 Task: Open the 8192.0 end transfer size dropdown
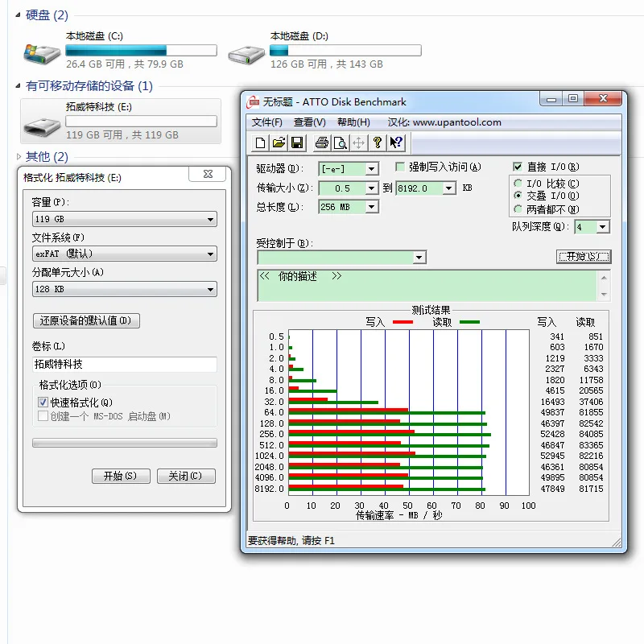click(x=449, y=188)
